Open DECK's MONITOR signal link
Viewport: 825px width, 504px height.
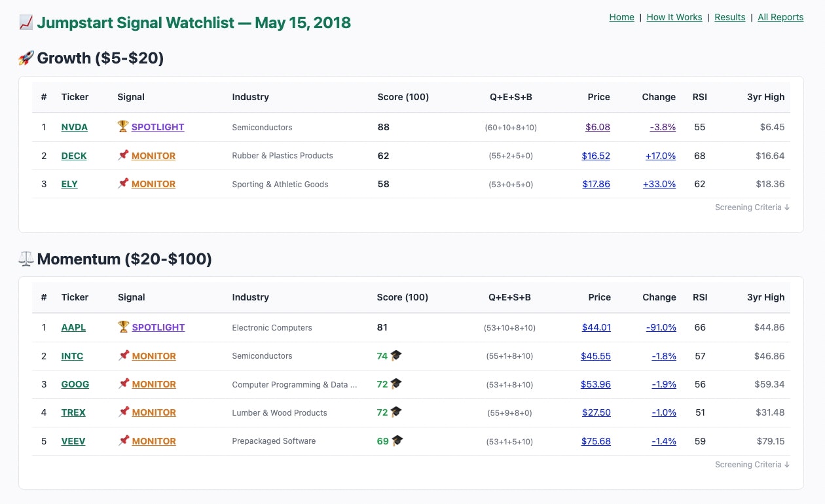coord(153,156)
